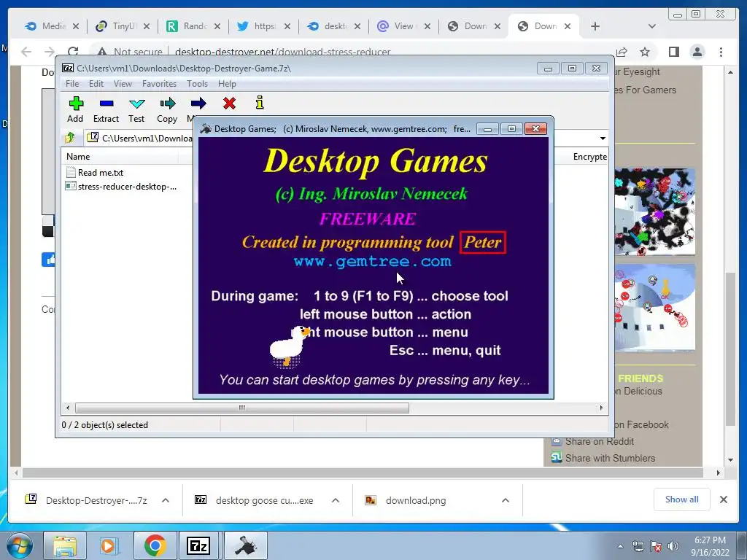Click the Not secure warning indicator
This screenshot has width=747, height=560.
click(130, 52)
